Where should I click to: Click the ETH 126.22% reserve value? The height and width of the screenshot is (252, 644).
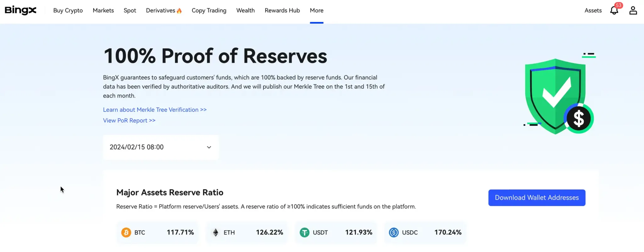[x=269, y=232]
